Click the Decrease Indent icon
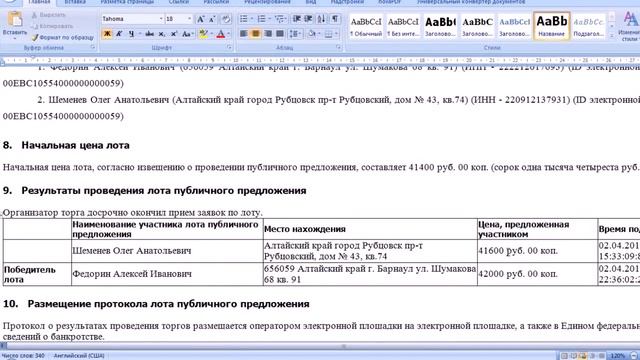Screen dimensions: 640x360 click(x=297, y=19)
